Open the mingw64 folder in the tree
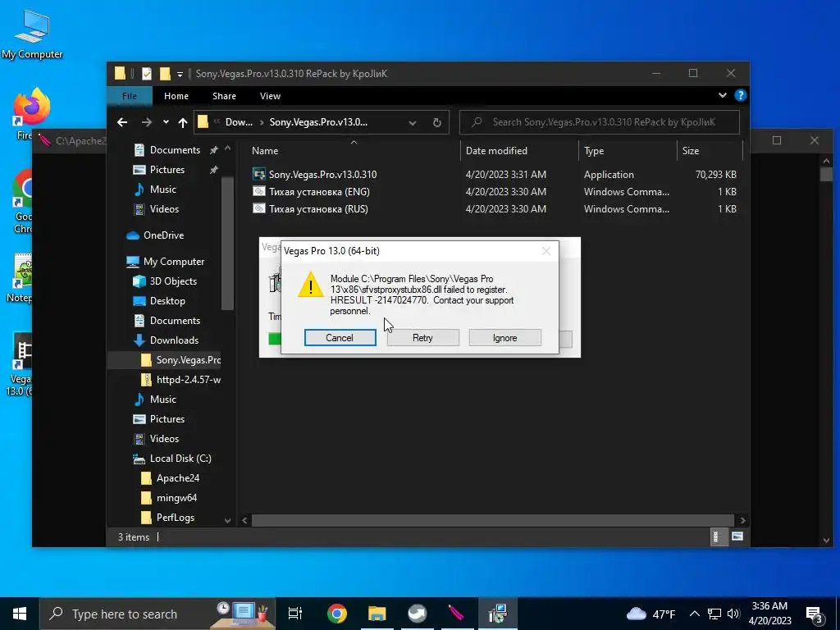 tap(176, 498)
